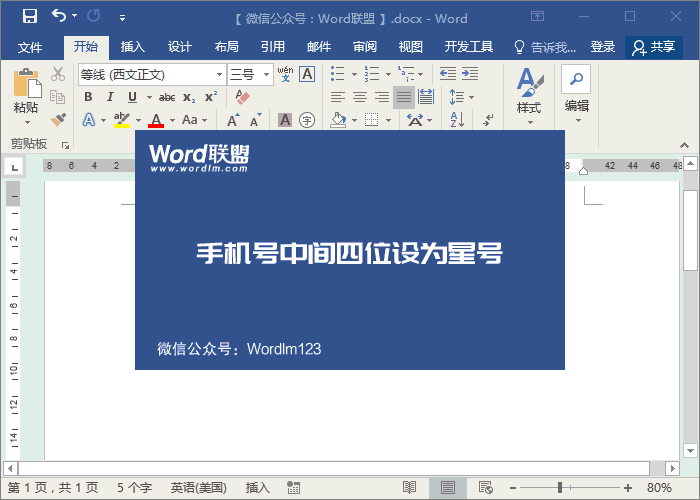Open the 开发工具 (Developer) tab
Image resolution: width=700 pixels, height=500 pixels.
point(469,47)
